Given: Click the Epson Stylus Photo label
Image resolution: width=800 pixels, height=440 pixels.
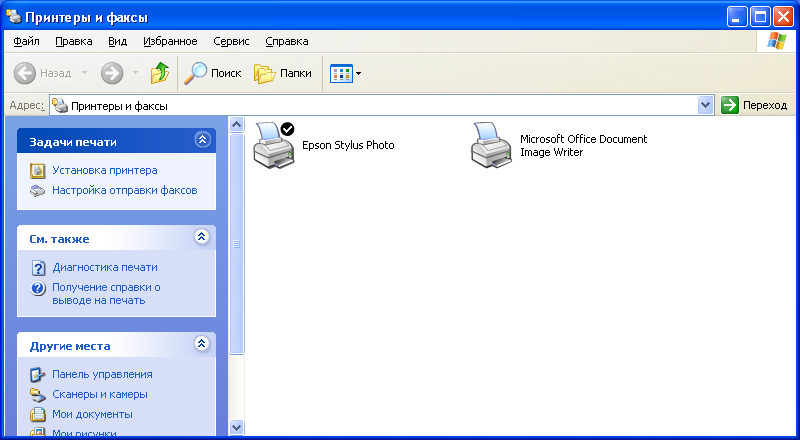Looking at the screenshot, I should 348,145.
